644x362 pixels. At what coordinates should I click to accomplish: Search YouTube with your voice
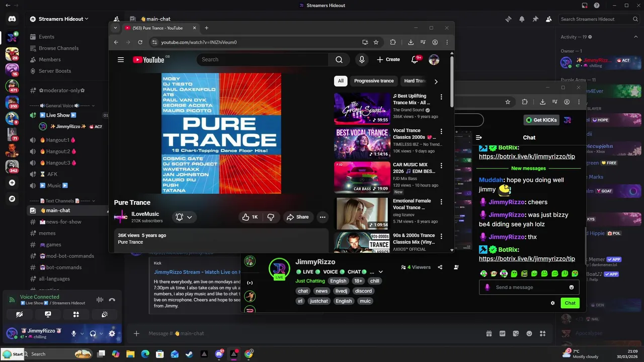(362, 59)
